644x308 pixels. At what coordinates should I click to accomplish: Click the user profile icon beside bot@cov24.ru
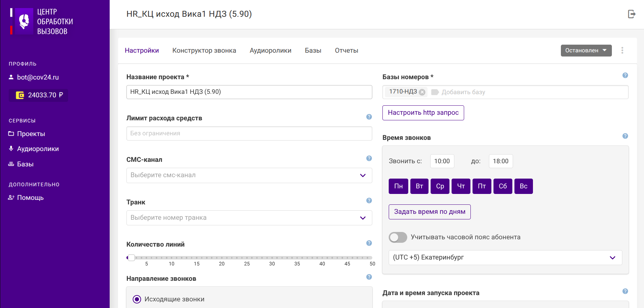11,77
